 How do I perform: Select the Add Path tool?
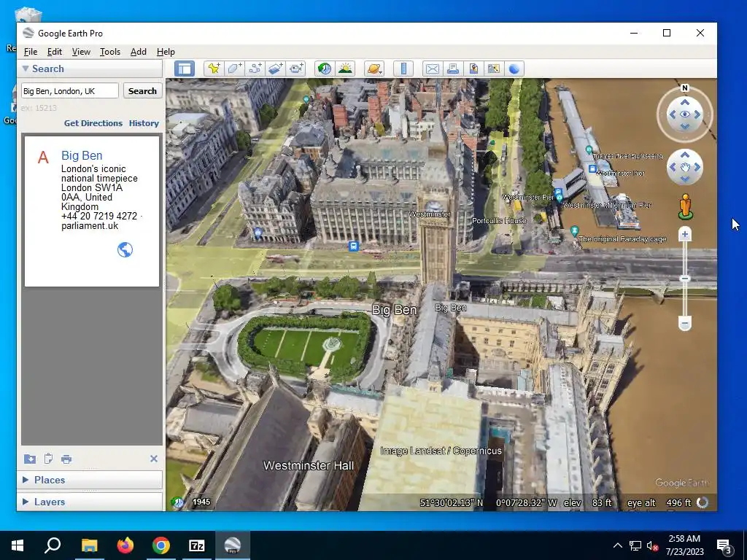pos(255,69)
